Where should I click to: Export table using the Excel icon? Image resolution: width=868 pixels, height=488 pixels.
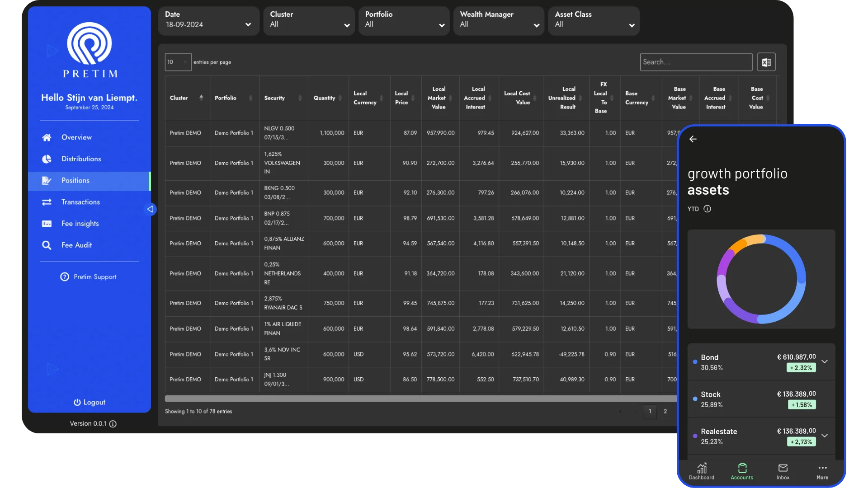(x=766, y=62)
